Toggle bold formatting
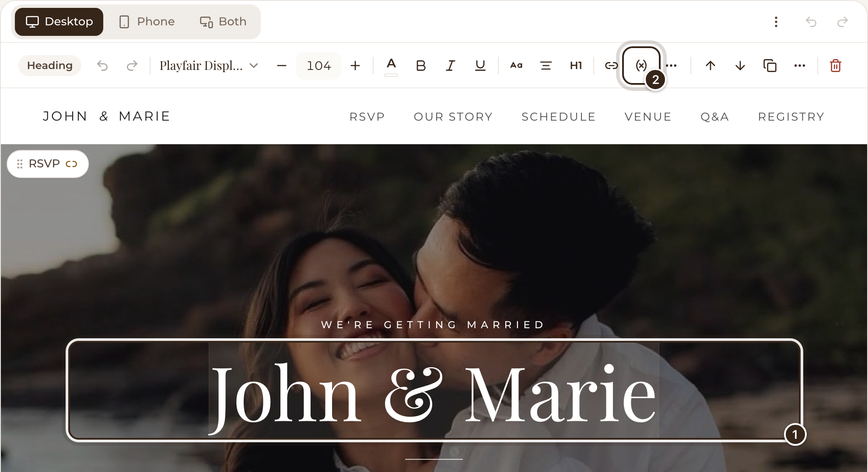 click(421, 66)
